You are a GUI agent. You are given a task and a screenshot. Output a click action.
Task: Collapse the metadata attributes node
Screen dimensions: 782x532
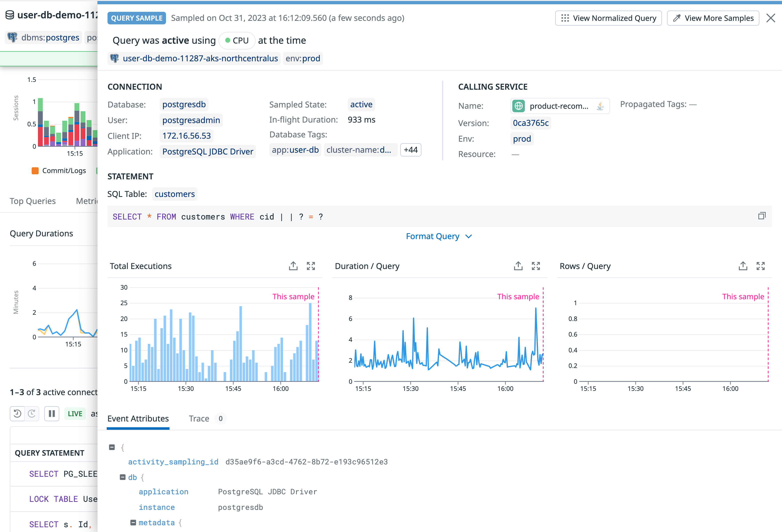pyautogui.click(x=133, y=522)
